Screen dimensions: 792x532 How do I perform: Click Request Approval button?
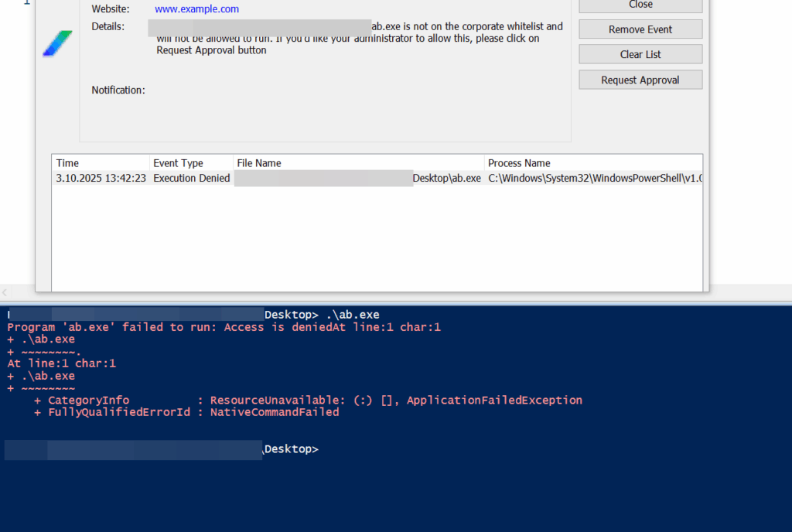pos(640,80)
